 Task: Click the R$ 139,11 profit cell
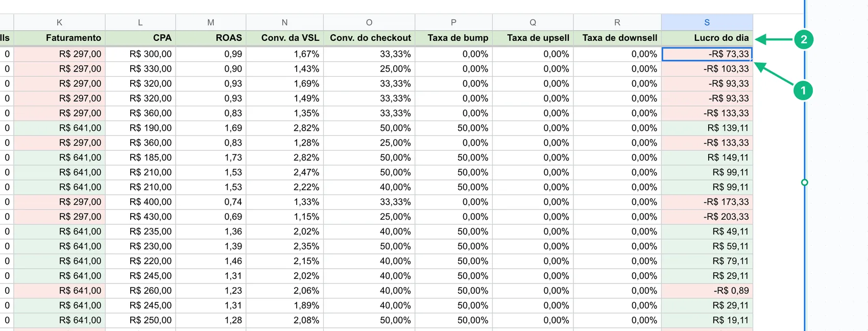(707, 128)
